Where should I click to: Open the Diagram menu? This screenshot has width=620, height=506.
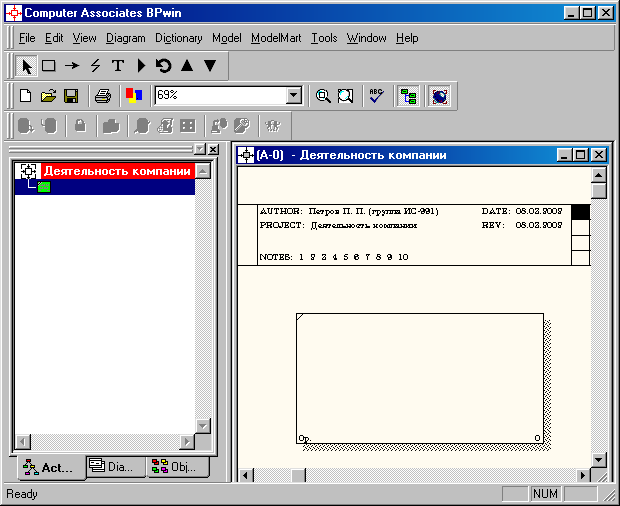[126, 38]
